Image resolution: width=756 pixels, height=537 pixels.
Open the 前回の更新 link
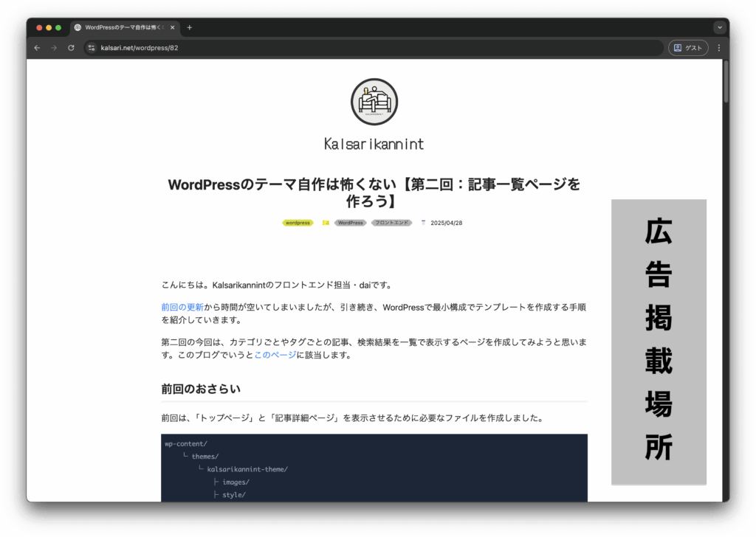tap(182, 308)
